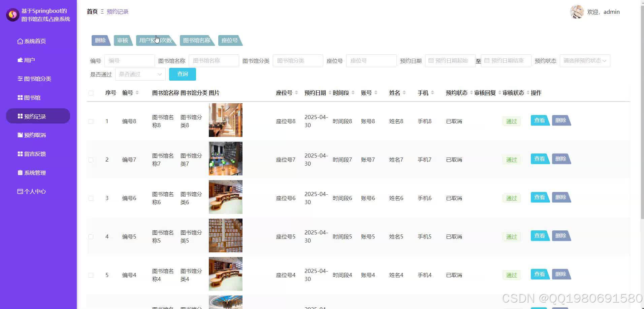Select the 用户 sidebar icon
Viewport: 644px width, 309px height.
tap(20, 60)
